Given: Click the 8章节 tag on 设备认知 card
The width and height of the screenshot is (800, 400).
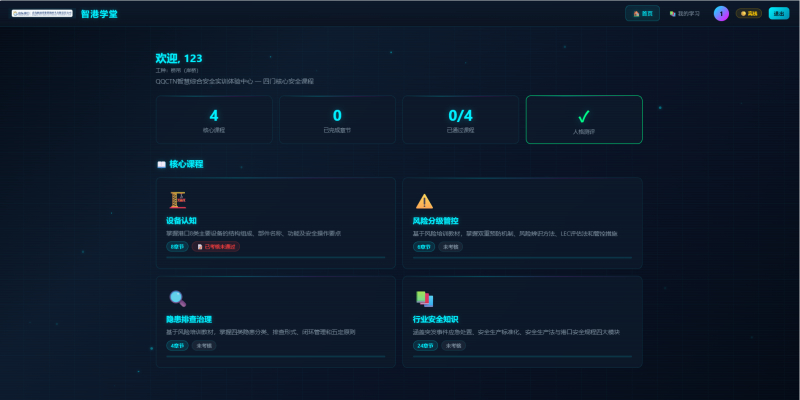Looking at the screenshot, I should tap(177, 246).
